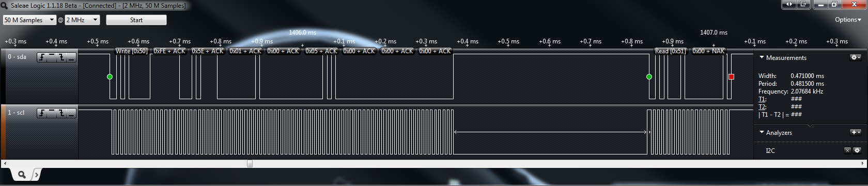Viewport: 868px width, 186px height.
Task: Open the 50 M Samples dropdown
Action: click(x=29, y=20)
